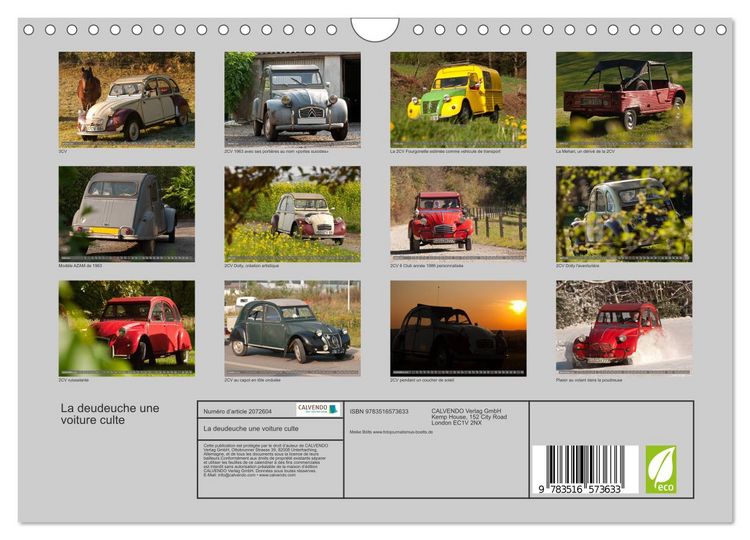Image resolution: width=750 pixels, height=540 pixels.
Task: Click caption under shiny red 2CV grass photo
Action: point(73,380)
